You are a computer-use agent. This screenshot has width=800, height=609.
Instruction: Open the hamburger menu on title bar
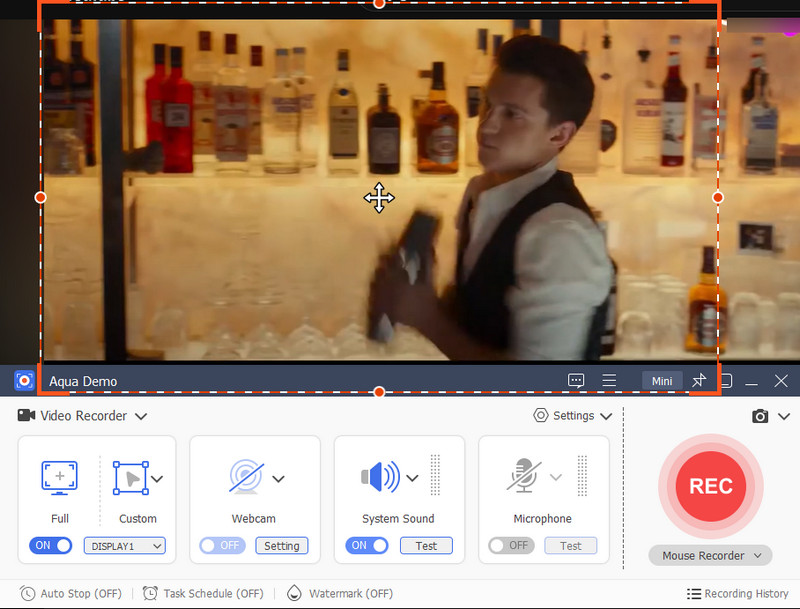[609, 381]
